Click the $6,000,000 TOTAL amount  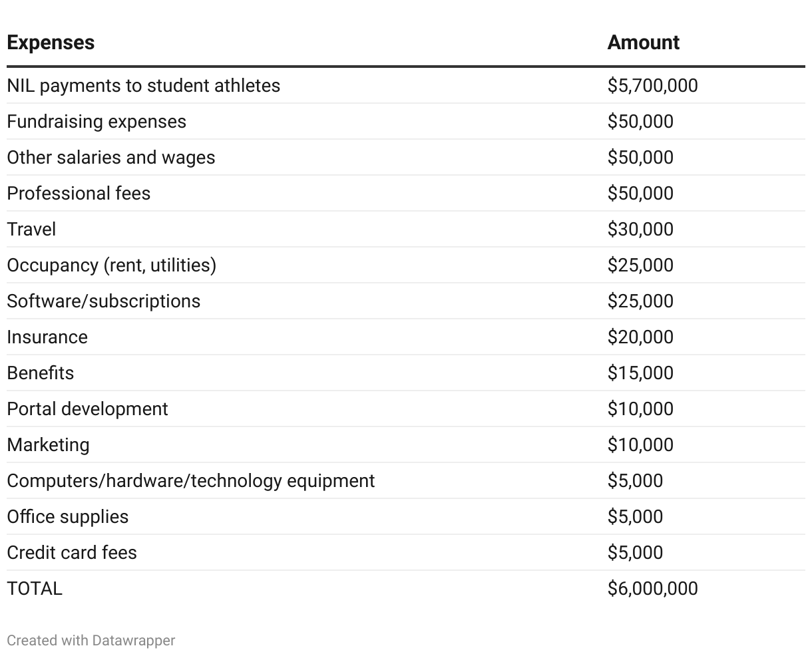click(652, 589)
